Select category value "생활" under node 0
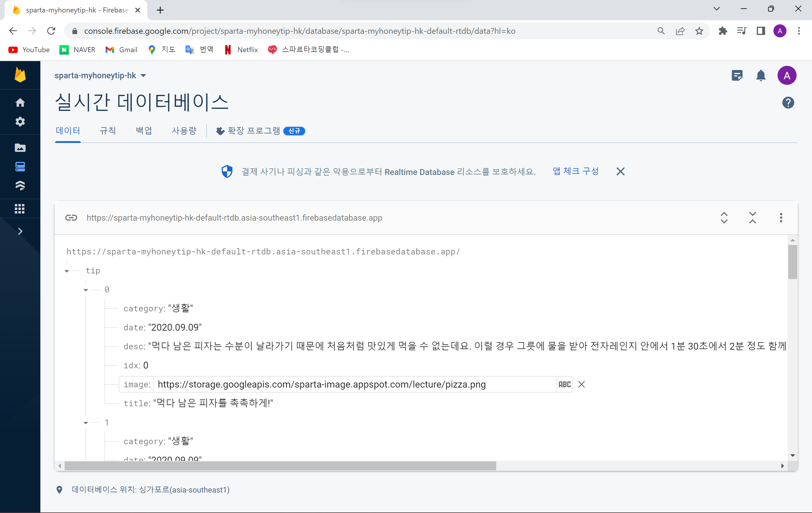The height and width of the screenshot is (513, 812). coord(180,308)
